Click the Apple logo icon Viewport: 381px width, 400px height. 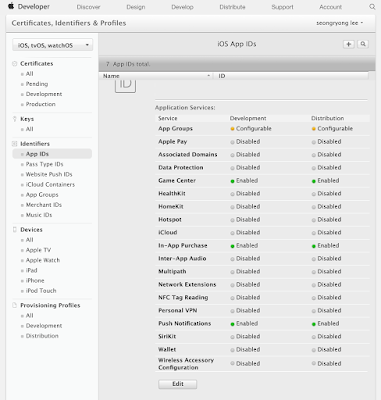pos(11,6)
